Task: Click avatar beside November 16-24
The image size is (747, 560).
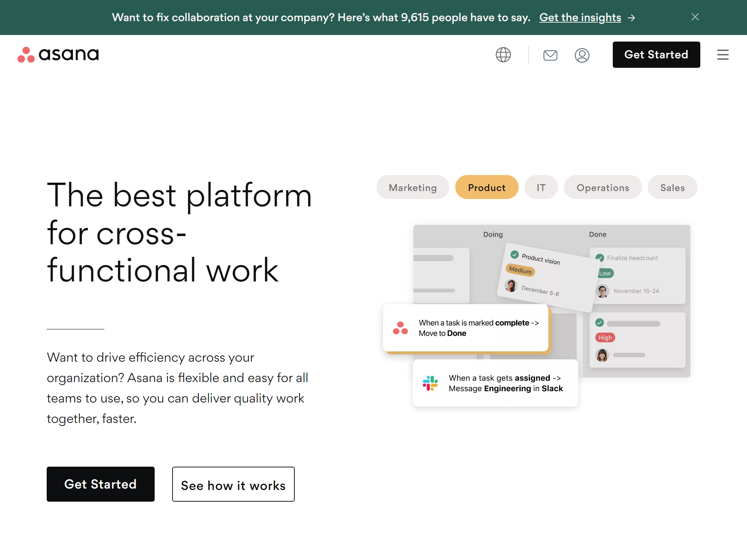Action: (x=603, y=291)
